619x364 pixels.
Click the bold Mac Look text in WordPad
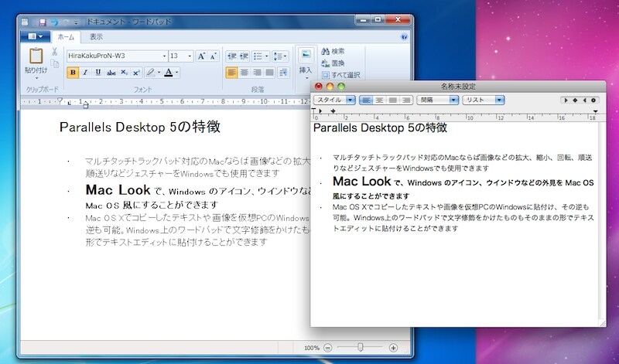tap(118, 190)
